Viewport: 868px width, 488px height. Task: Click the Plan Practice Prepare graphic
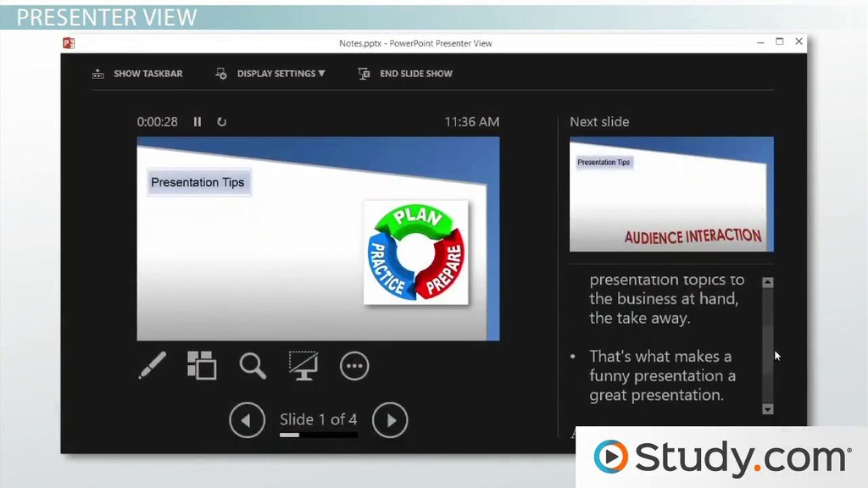[x=415, y=252]
